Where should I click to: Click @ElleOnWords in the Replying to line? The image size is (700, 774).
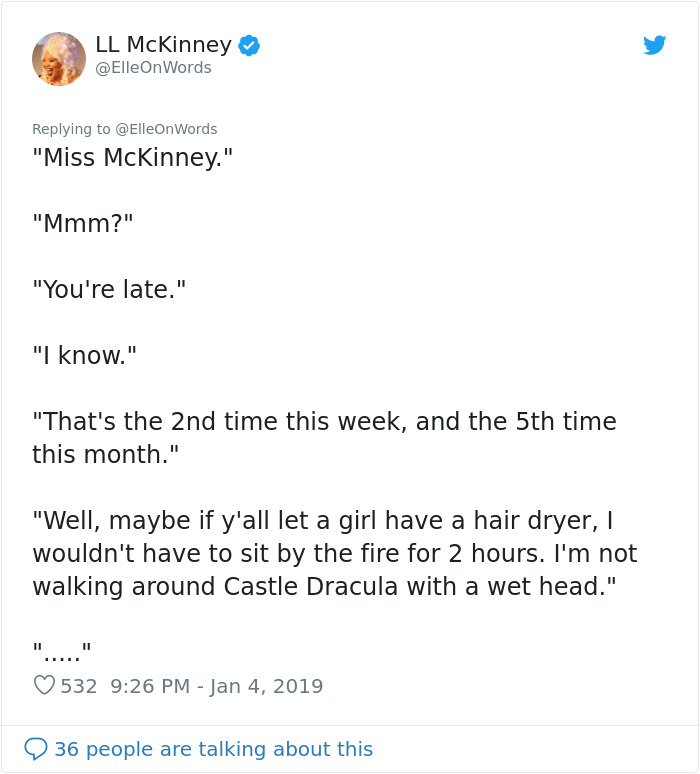coord(166,129)
